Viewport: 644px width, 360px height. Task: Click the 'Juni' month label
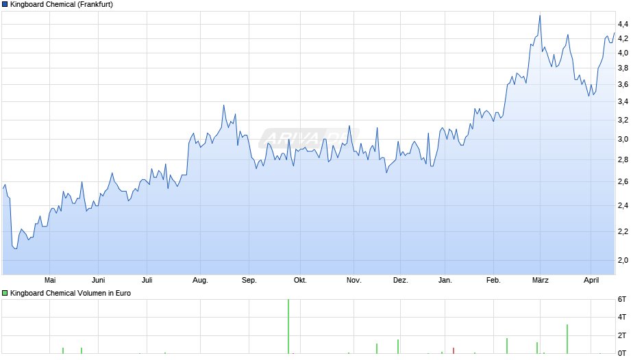[x=98, y=281]
